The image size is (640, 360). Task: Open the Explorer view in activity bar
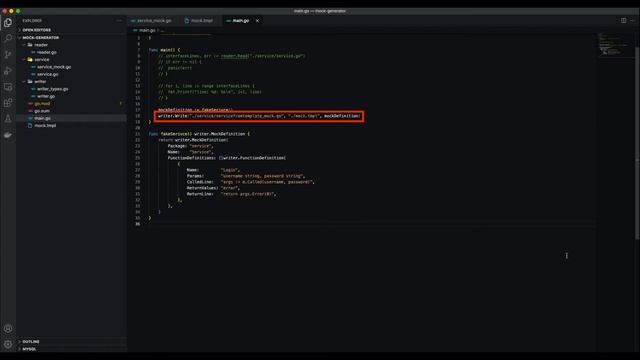coord(8,22)
